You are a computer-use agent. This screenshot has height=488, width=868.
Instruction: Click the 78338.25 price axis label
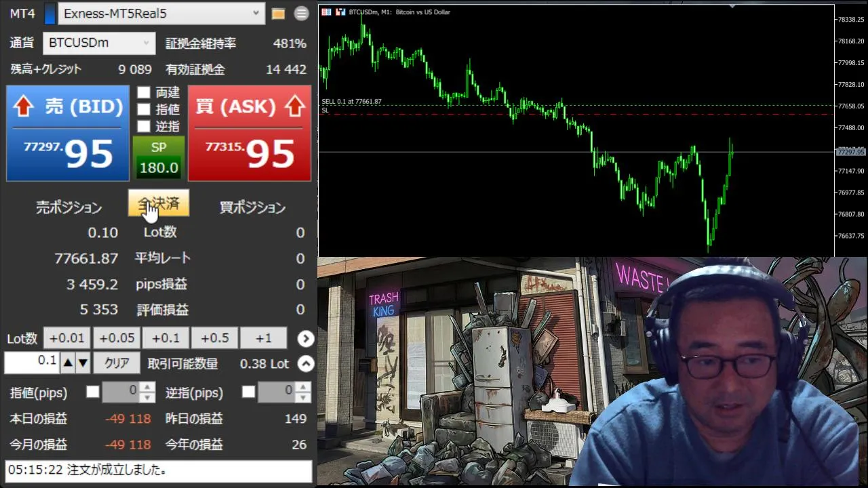(850, 20)
